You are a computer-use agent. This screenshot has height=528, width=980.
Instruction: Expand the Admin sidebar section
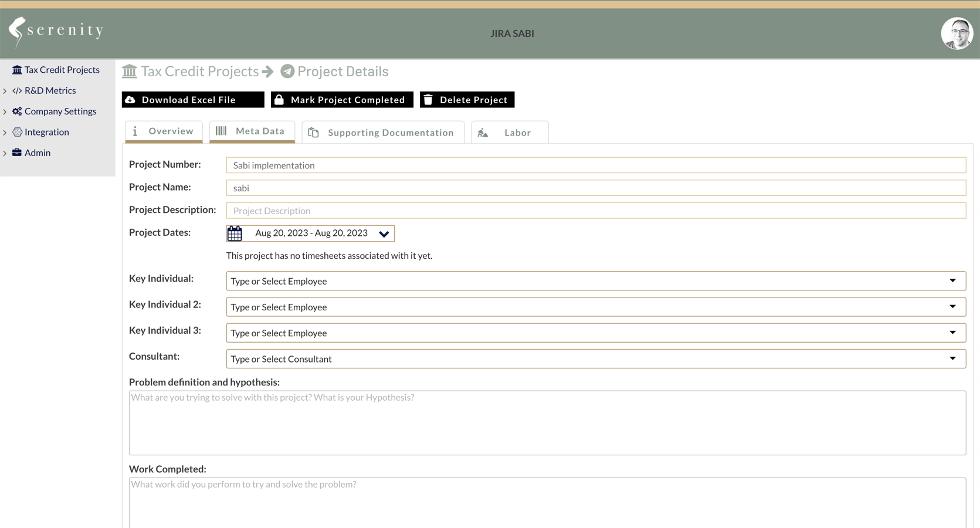click(5, 153)
